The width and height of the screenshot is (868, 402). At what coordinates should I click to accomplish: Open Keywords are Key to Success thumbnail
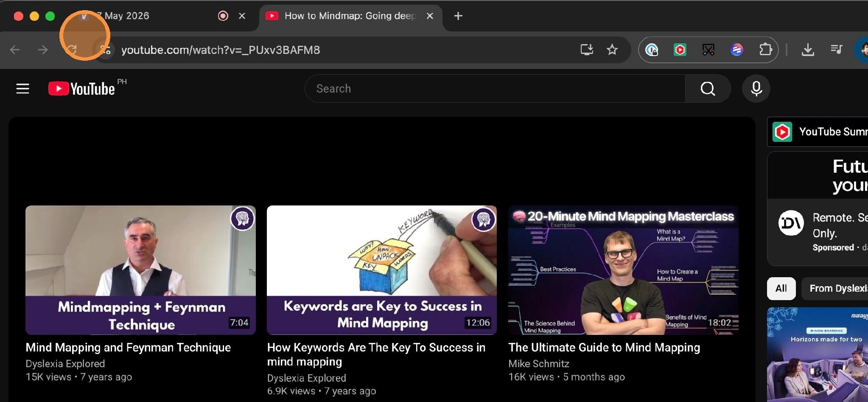[x=382, y=270]
